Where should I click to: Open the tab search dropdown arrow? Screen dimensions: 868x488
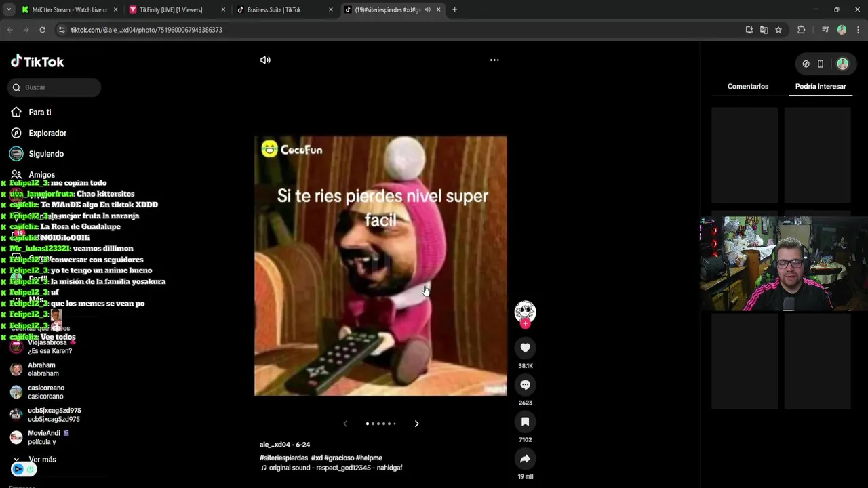pyautogui.click(x=8, y=9)
